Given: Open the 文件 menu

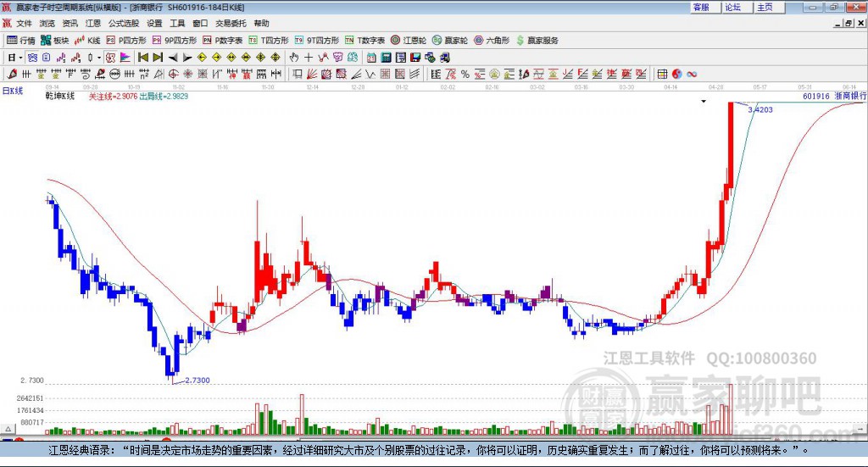Looking at the screenshot, I should (x=24, y=23).
